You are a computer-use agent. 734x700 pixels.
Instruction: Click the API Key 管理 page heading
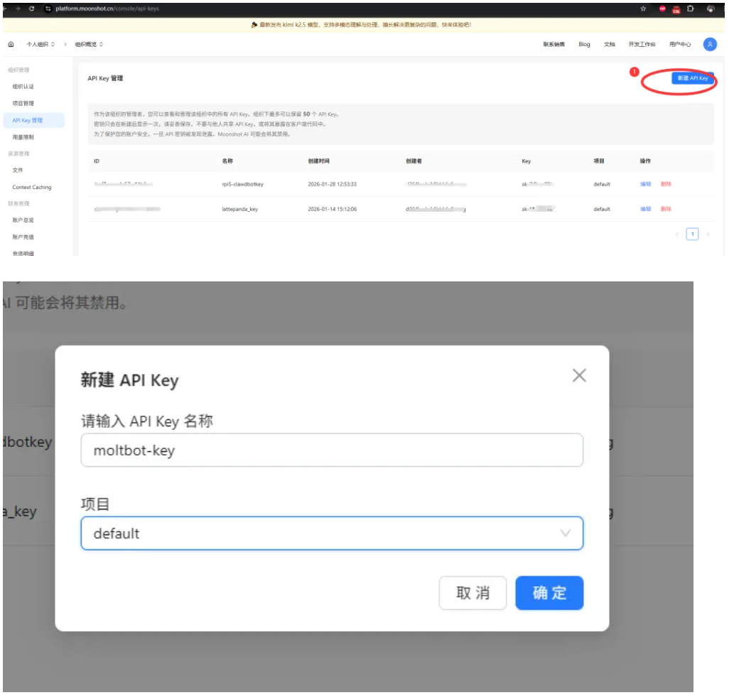pyautogui.click(x=105, y=78)
